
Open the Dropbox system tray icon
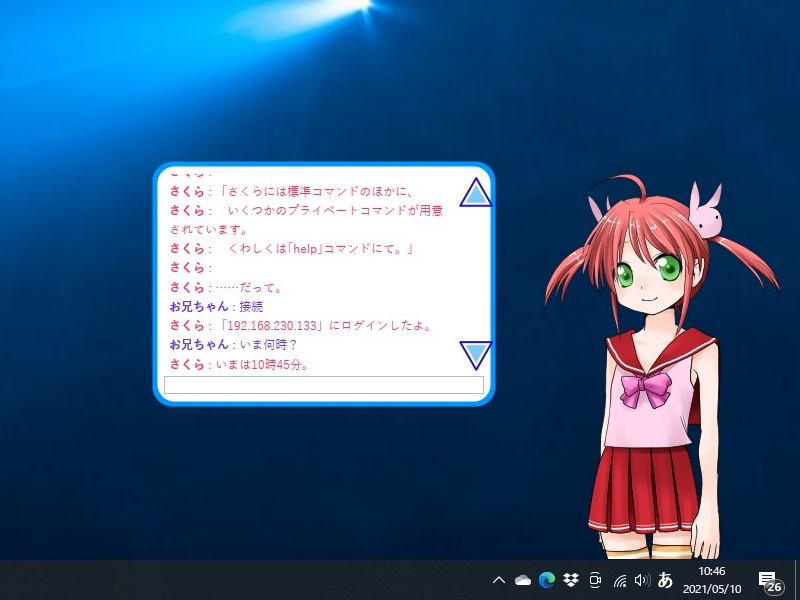point(570,580)
